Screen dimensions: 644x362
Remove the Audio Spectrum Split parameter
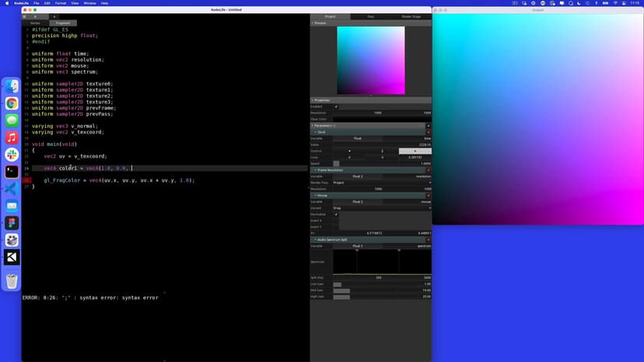(x=428, y=239)
